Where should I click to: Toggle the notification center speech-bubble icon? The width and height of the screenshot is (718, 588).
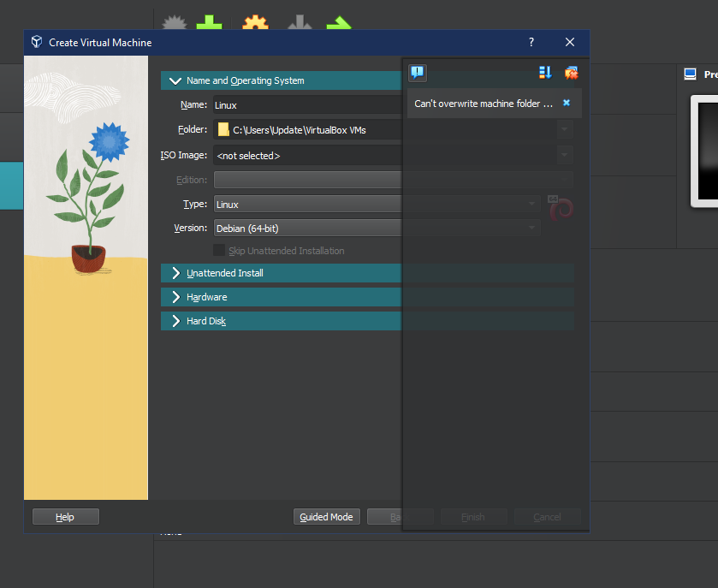(418, 73)
